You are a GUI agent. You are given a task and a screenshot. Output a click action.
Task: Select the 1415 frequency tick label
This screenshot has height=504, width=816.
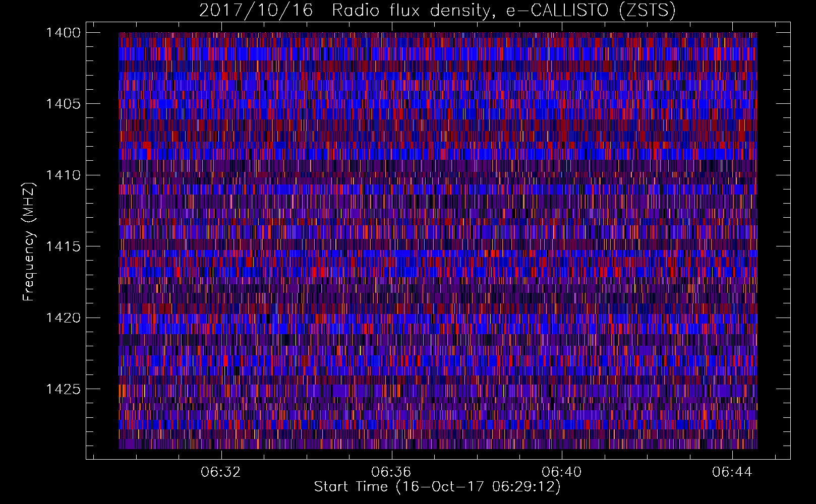click(x=63, y=246)
